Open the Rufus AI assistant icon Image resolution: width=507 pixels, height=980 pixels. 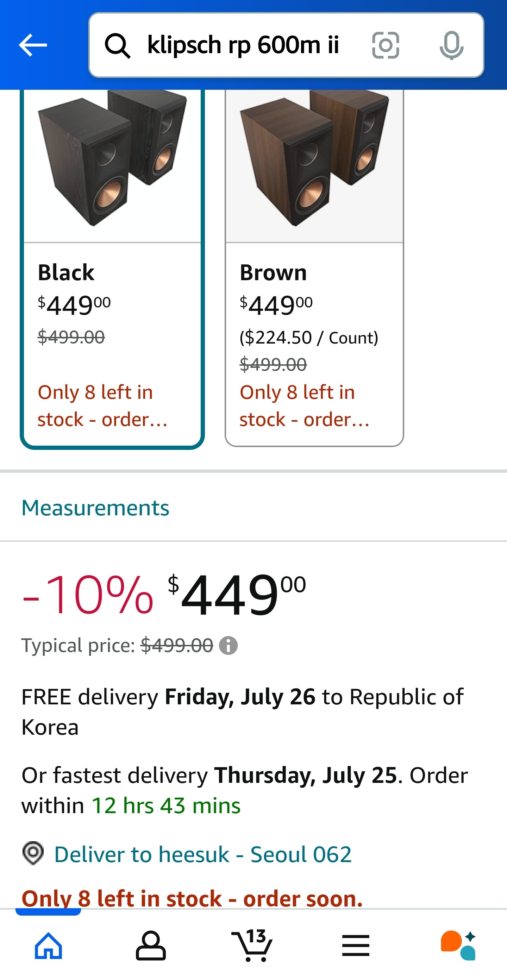[458, 946]
